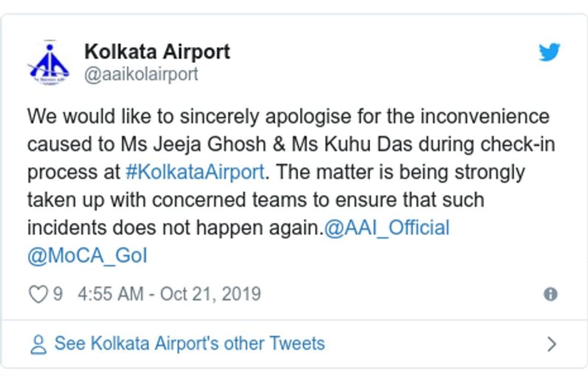Screen dimensions: 588x381
Task: Click the blue Twitter bird icon
Action: (549, 52)
